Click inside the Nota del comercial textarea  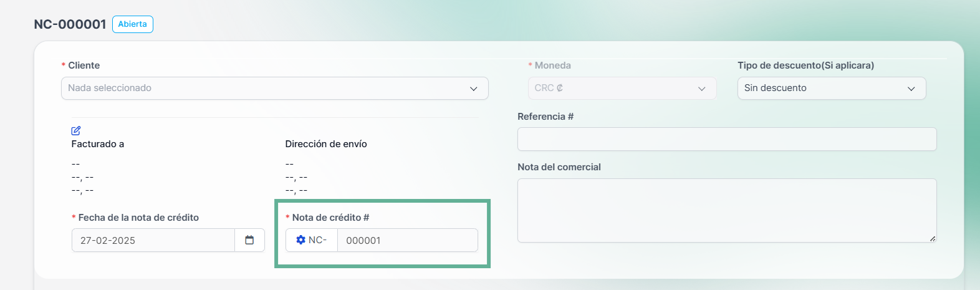(727, 211)
